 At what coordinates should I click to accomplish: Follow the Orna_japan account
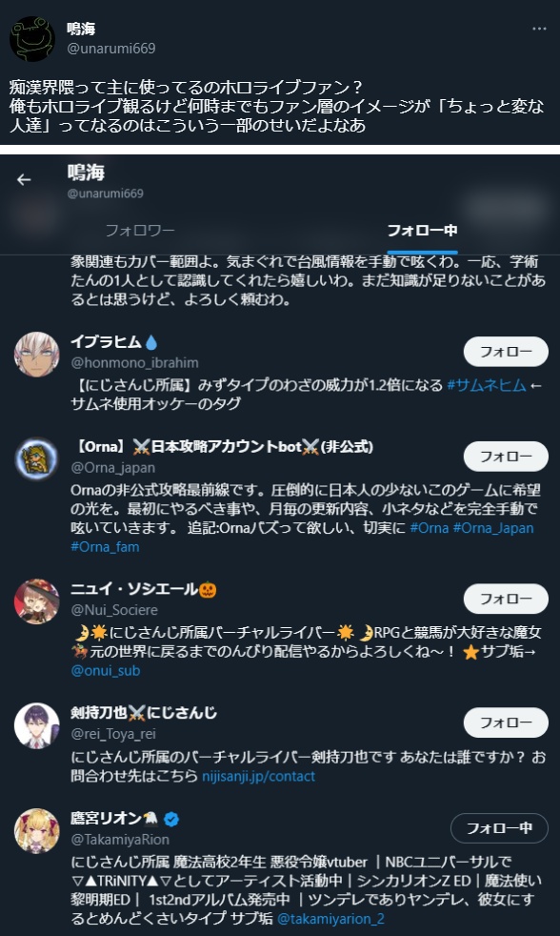[506, 457]
